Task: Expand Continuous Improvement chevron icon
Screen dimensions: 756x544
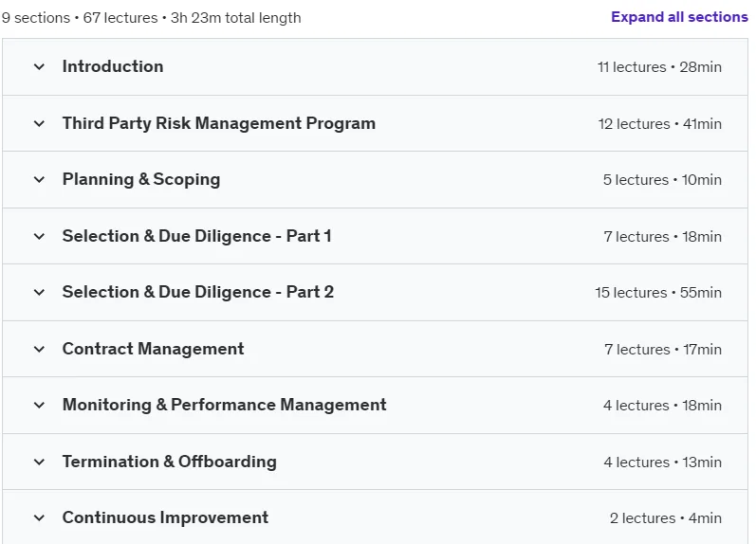Action: tap(39, 518)
